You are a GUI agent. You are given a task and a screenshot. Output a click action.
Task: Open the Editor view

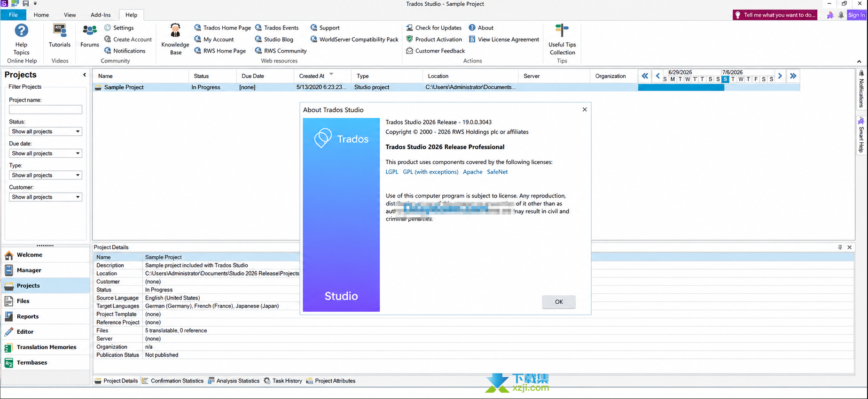pyautogui.click(x=46, y=332)
